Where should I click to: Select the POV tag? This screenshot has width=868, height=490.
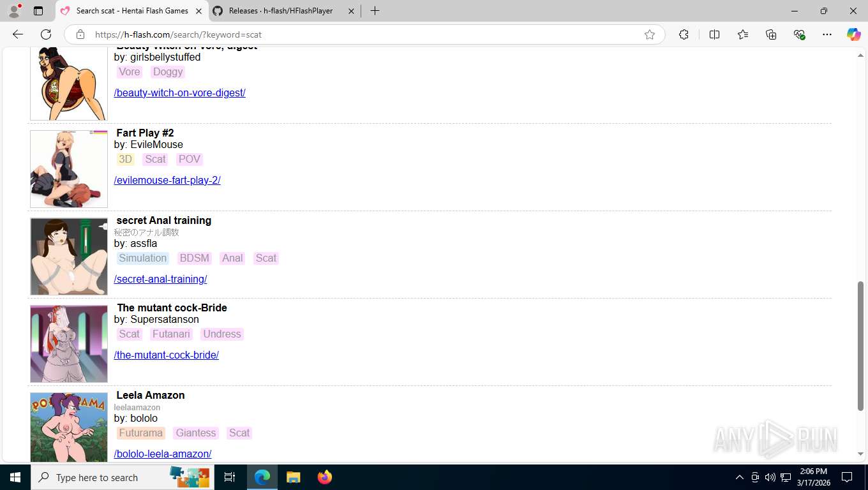click(190, 160)
